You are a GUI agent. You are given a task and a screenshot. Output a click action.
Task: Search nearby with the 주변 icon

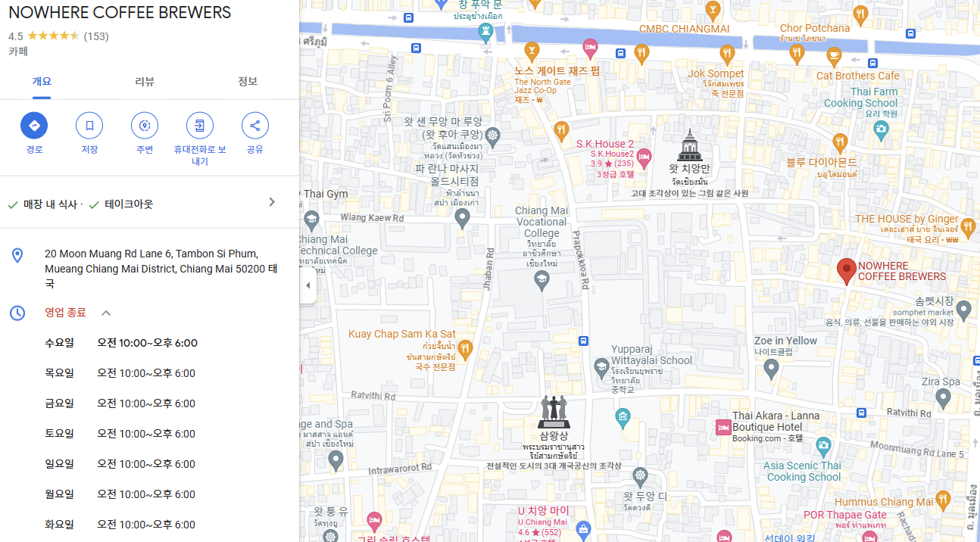coord(145,125)
